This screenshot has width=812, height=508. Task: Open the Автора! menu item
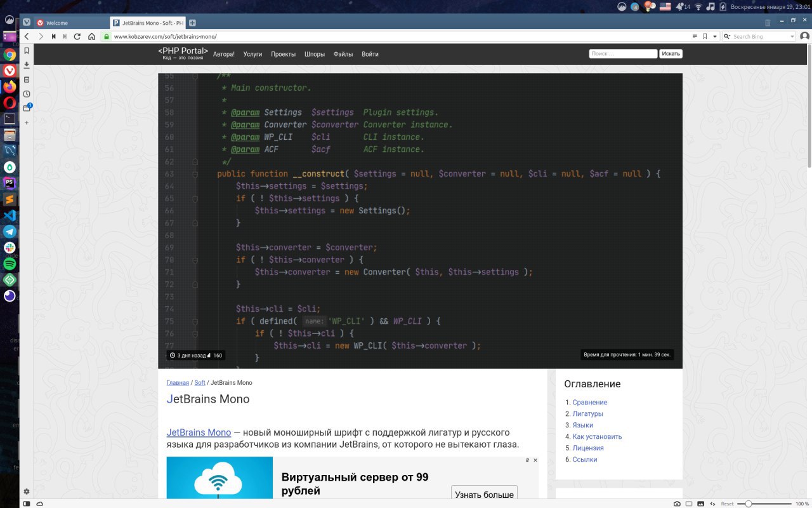(224, 55)
